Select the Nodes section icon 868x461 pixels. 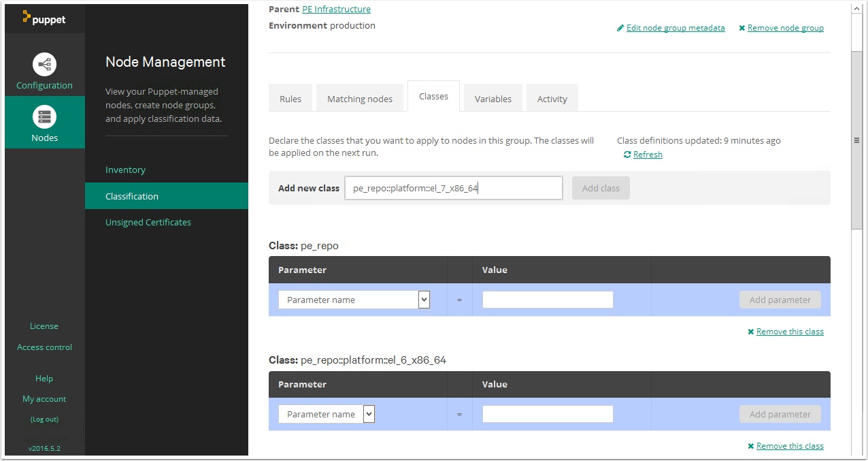(x=45, y=117)
